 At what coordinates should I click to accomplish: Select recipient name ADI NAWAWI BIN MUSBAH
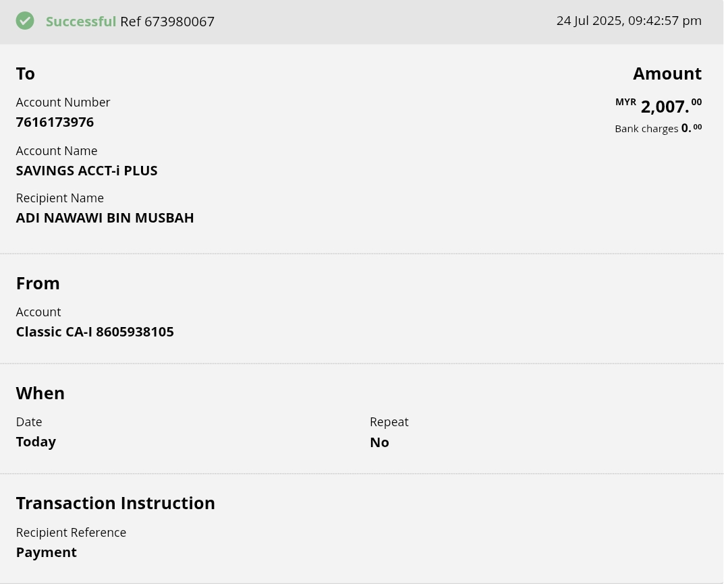click(105, 218)
